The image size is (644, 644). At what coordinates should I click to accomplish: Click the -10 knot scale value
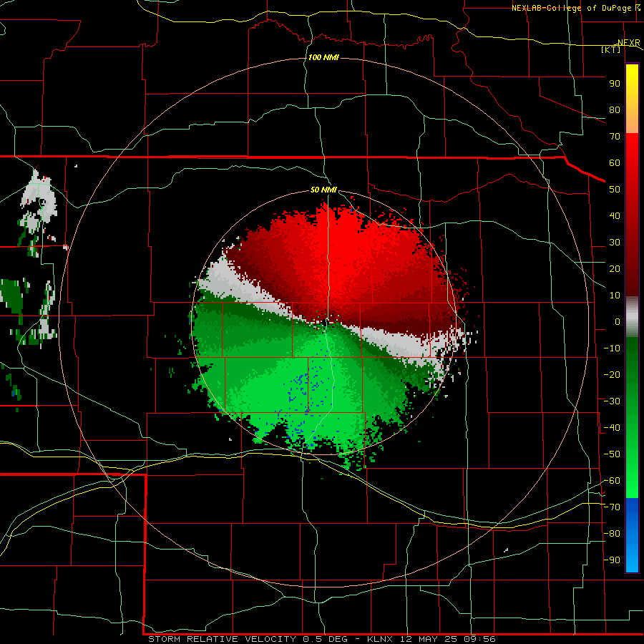pos(612,348)
